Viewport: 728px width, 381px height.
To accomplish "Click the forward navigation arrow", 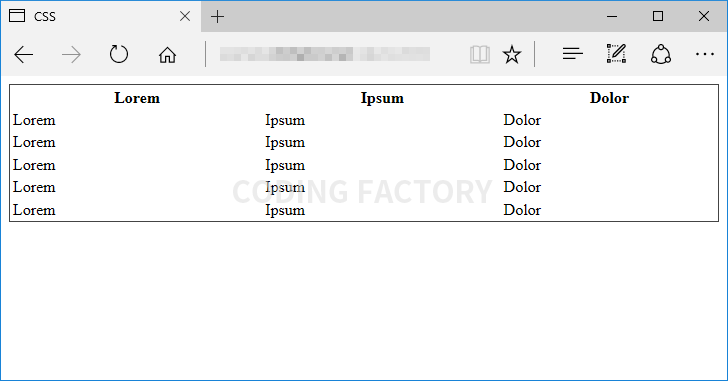I will (x=71, y=55).
